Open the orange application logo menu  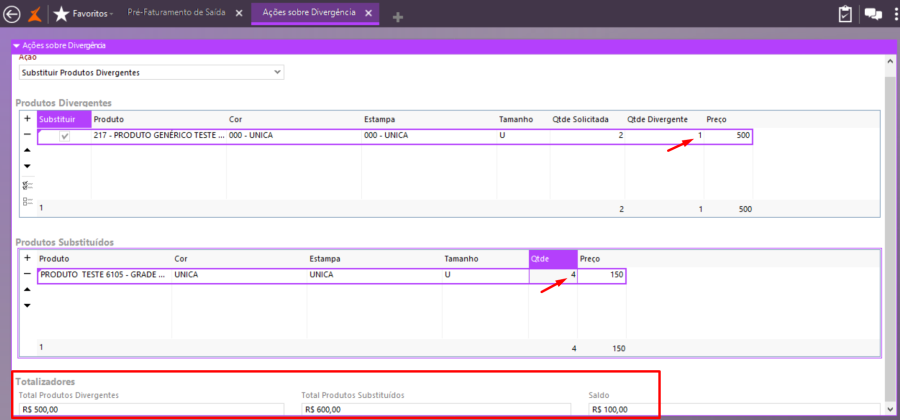tap(35, 13)
